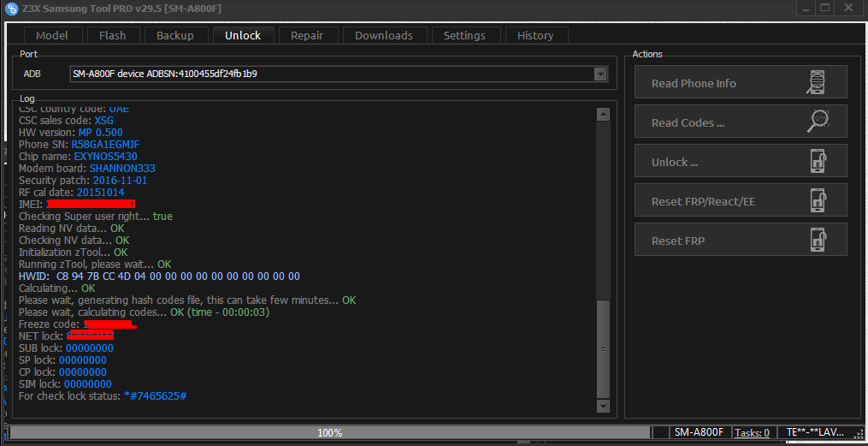Click the Tasks: 0 status link
The width and height of the screenshot is (868, 446).
point(752,432)
